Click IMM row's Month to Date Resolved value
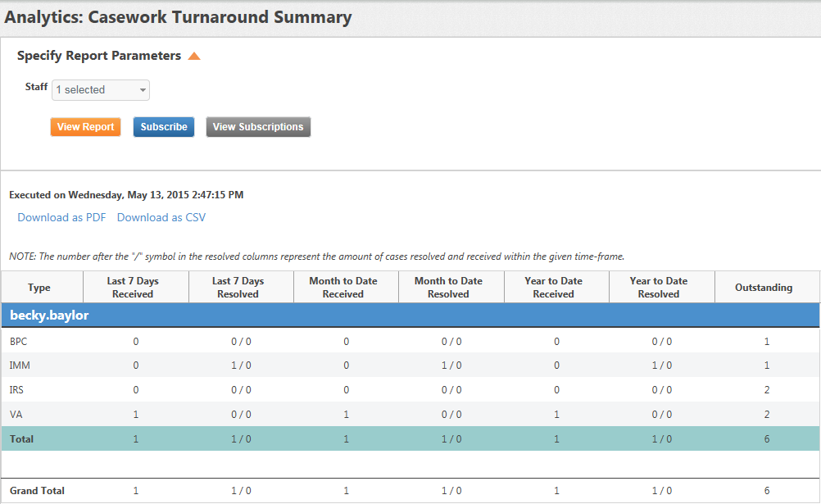821x504 pixels. (451, 366)
